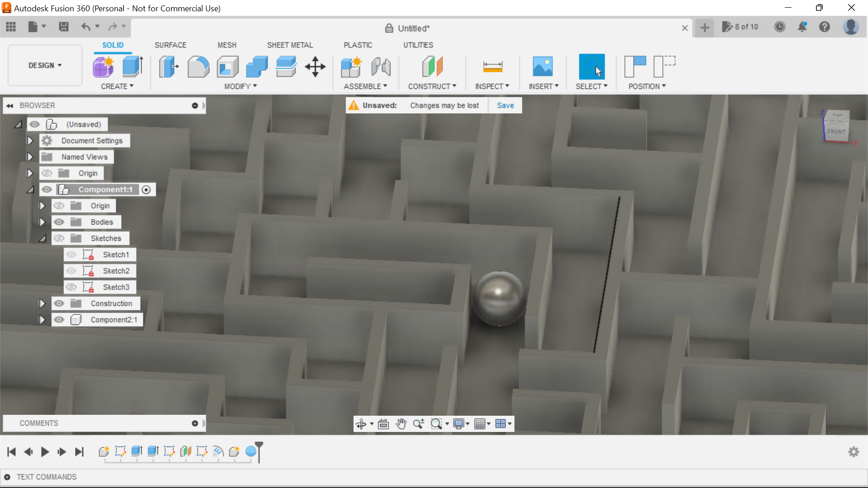Hide the sphere Component2:1 with its eye icon
Screen dimensions: 868x488
pos(59,319)
